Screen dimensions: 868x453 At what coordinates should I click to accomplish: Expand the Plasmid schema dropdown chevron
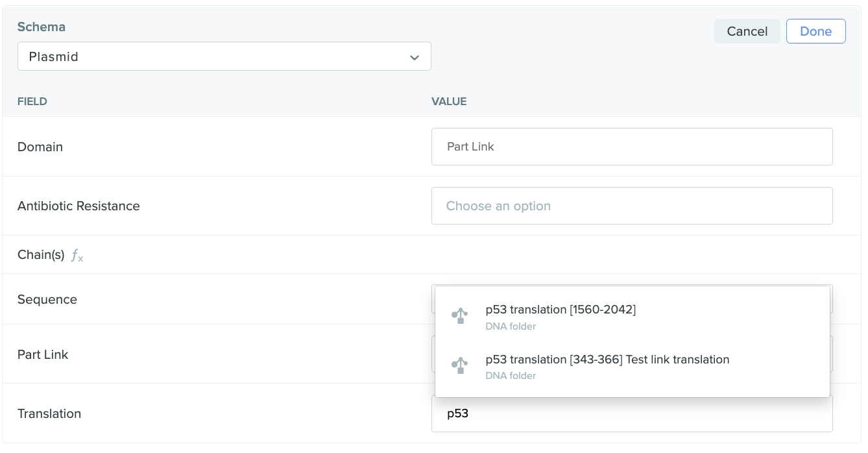(414, 57)
